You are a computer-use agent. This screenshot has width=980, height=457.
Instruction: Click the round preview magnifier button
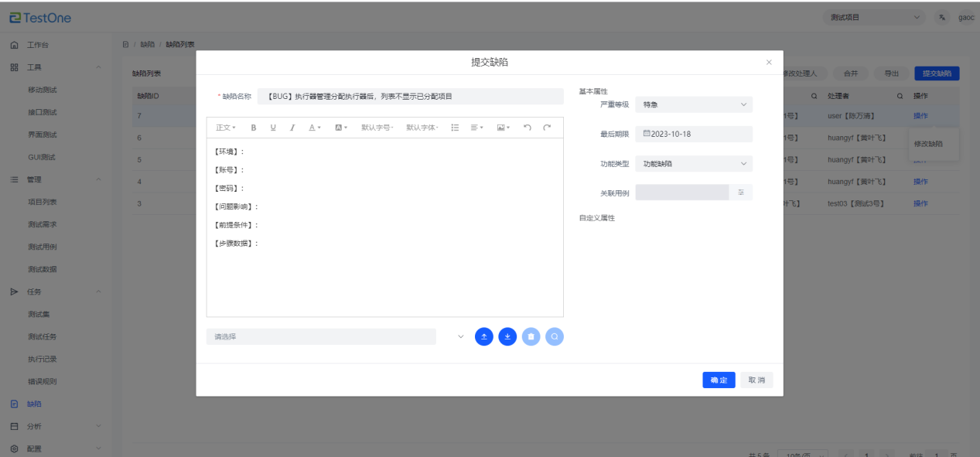(x=554, y=336)
